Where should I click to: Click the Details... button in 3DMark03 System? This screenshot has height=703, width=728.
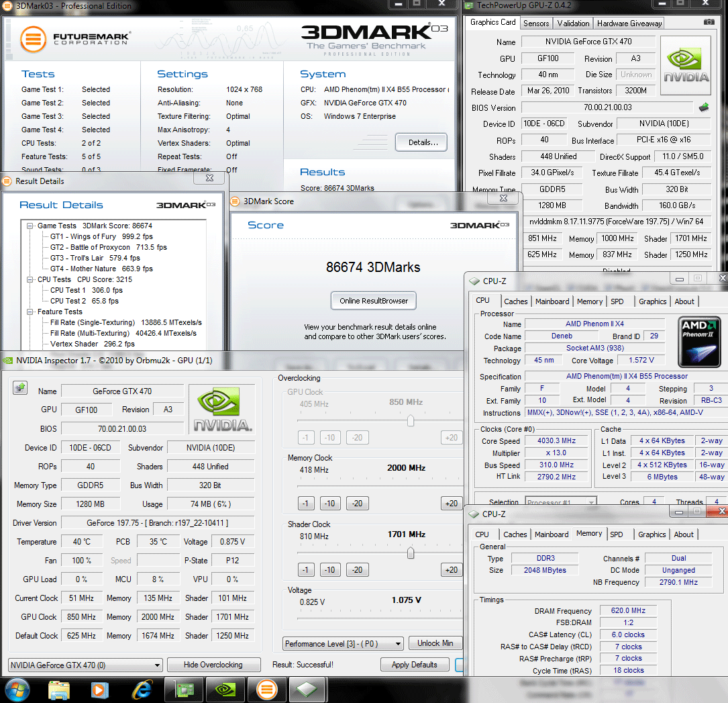click(x=421, y=142)
